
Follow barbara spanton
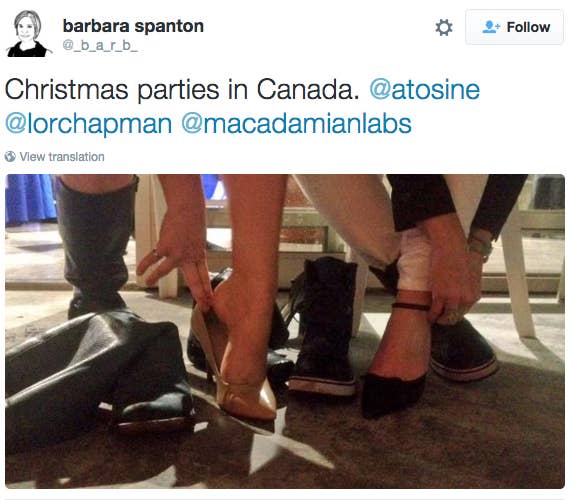514,27
